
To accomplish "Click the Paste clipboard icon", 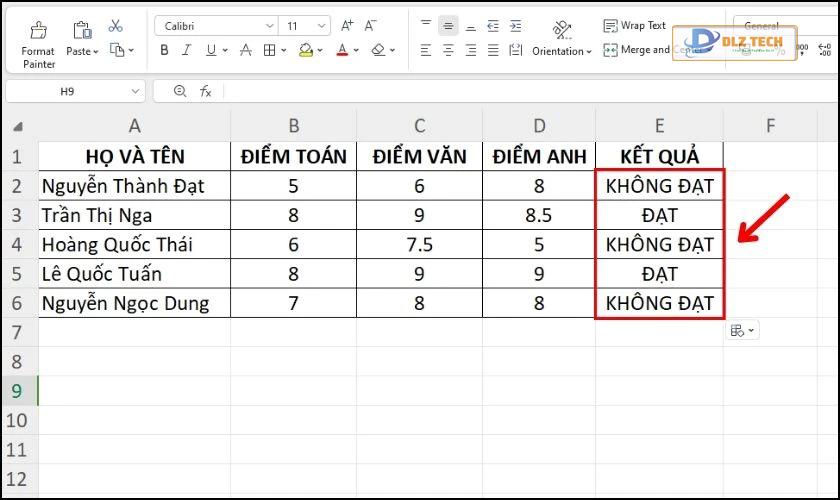I will click(82, 31).
